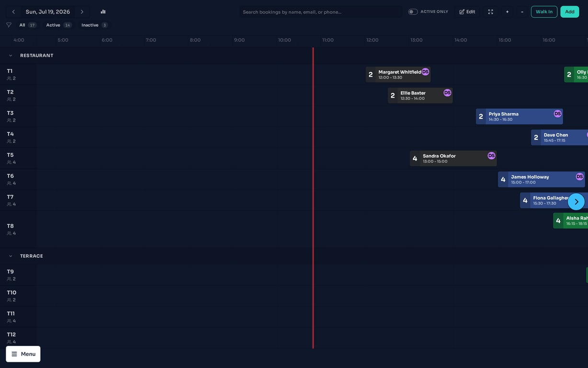The width and height of the screenshot is (588, 368).
Task: Collapse the Restaurant section
Action: pyautogui.click(x=11, y=56)
